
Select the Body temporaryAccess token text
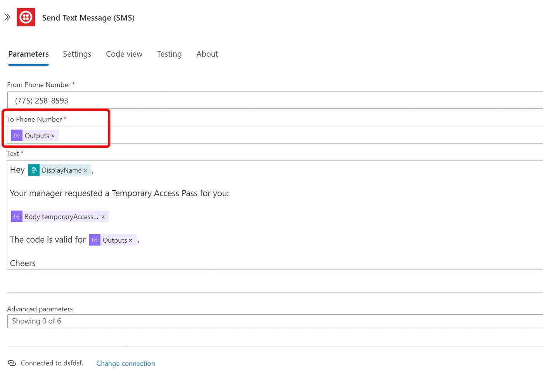[x=61, y=216]
